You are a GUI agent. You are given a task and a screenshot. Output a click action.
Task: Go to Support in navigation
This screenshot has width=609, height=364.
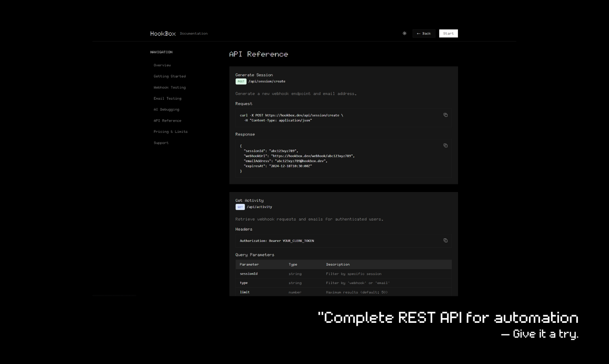point(161,143)
